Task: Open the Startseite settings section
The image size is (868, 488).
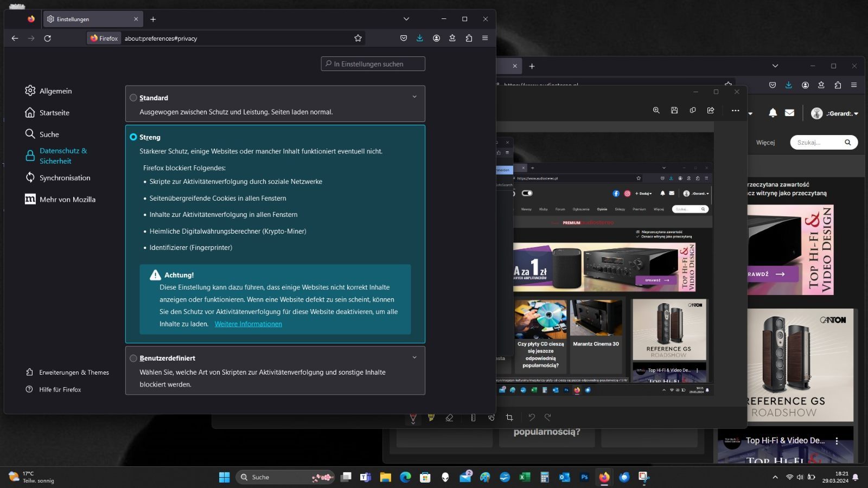Action: [x=47, y=112]
